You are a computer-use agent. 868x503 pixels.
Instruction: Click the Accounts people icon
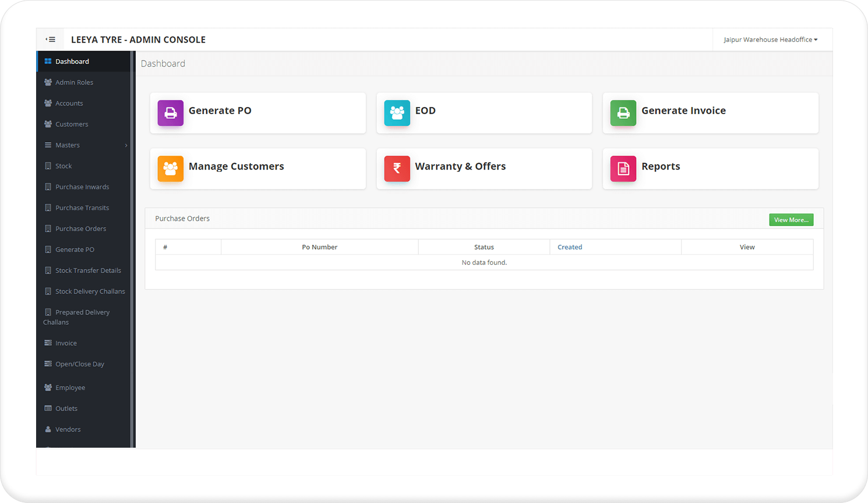48,103
